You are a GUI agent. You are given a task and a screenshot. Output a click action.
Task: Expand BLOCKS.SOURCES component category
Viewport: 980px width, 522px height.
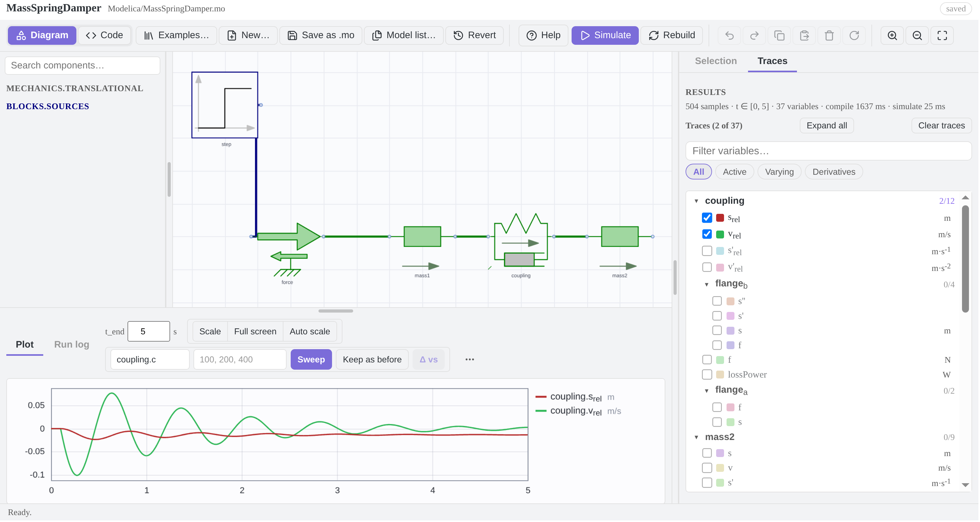point(48,106)
